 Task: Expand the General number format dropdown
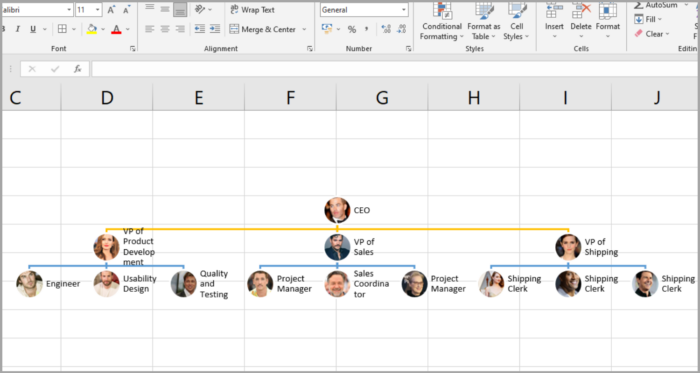pyautogui.click(x=404, y=9)
